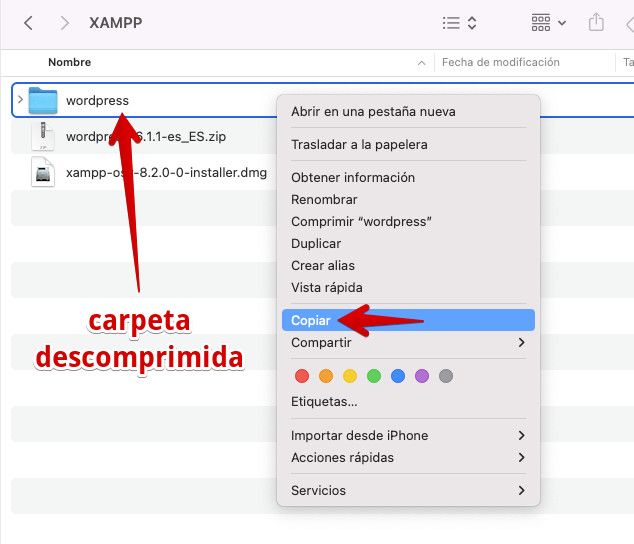Choose Copiar in context menu
Viewport: 634px width, 544px height.
tap(408, 320)
